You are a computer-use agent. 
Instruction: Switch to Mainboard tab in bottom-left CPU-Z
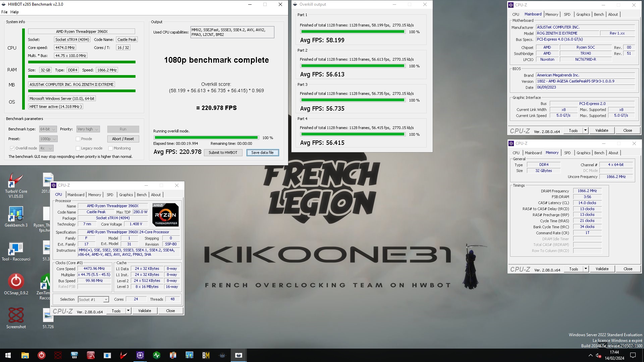(x=76, y=195)
